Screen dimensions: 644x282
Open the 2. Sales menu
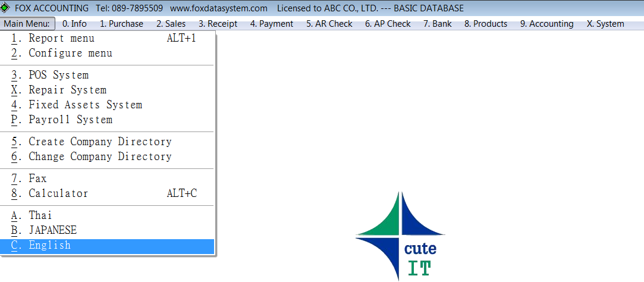tap(171, 24)
